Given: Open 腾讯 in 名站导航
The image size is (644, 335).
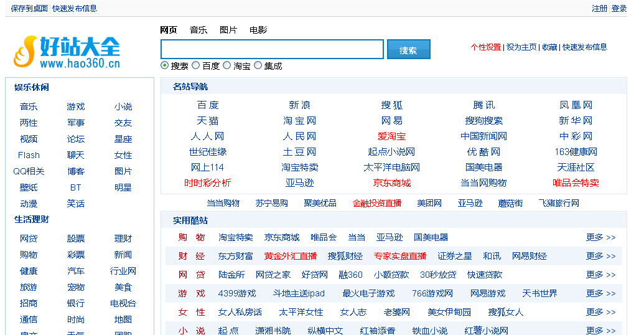Looking at the screenshot, I should coord(484,105).
